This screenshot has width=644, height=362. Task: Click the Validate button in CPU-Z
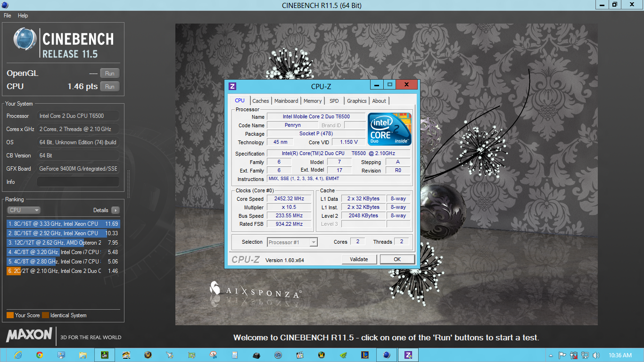359,259
